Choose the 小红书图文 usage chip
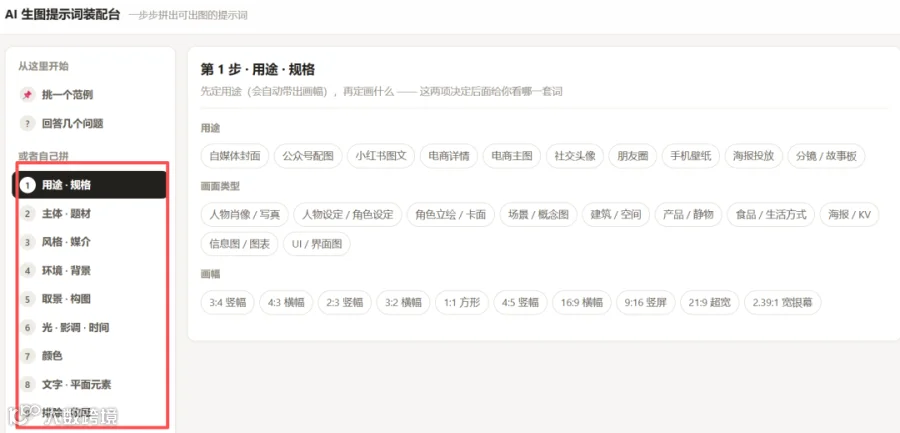 381,156
